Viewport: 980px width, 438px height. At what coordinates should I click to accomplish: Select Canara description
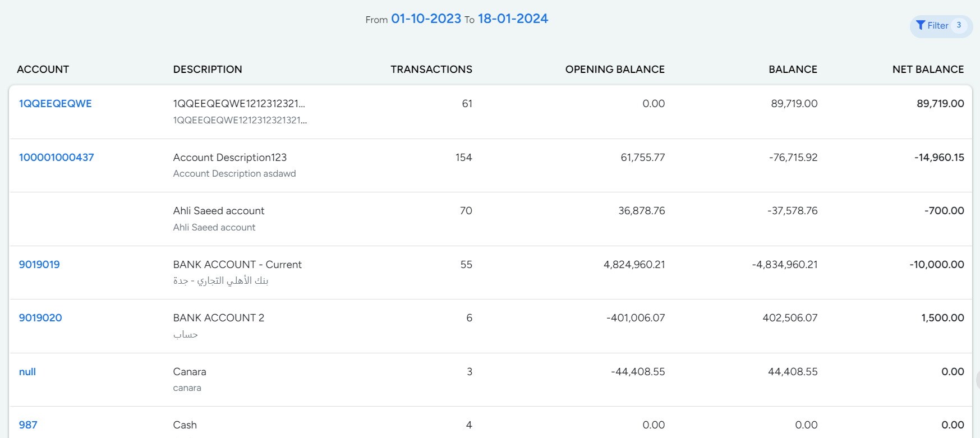(x=190, y=372)
